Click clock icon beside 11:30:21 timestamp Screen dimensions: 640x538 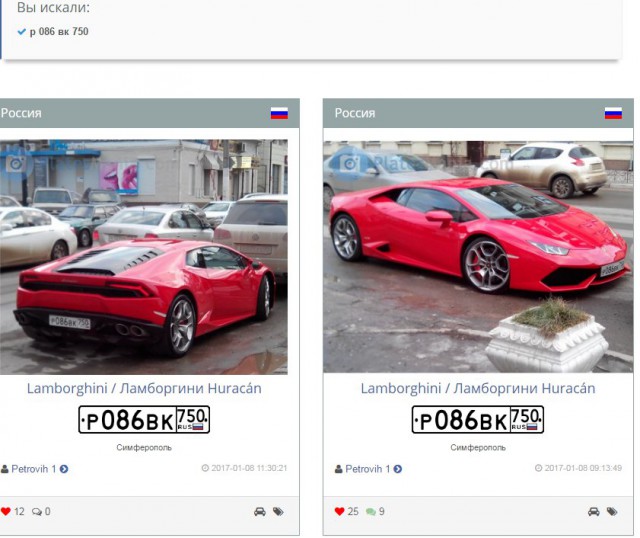pos(205,468)
